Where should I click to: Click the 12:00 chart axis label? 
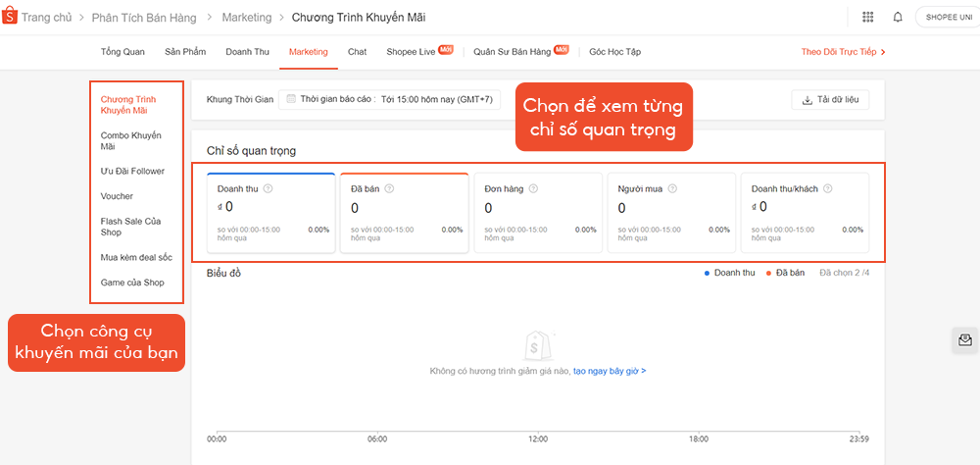pyautogui.click(x=537, y=439)
